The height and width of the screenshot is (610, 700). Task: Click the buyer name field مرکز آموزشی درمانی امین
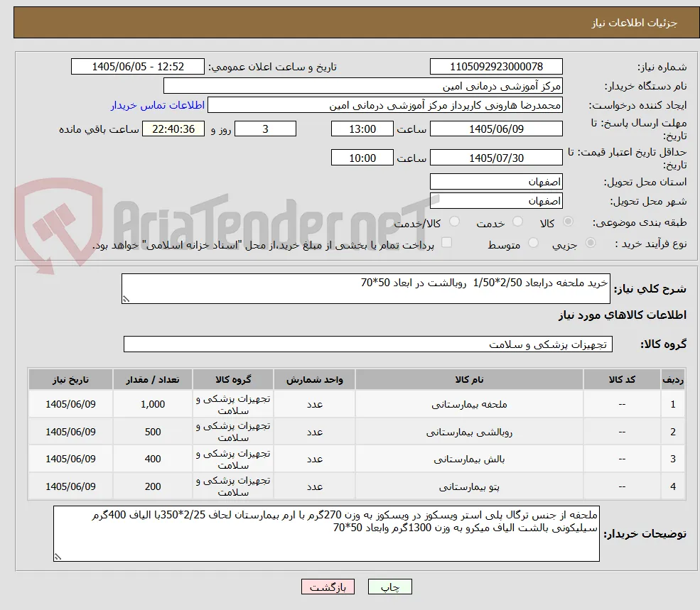(x=362, y=86)
